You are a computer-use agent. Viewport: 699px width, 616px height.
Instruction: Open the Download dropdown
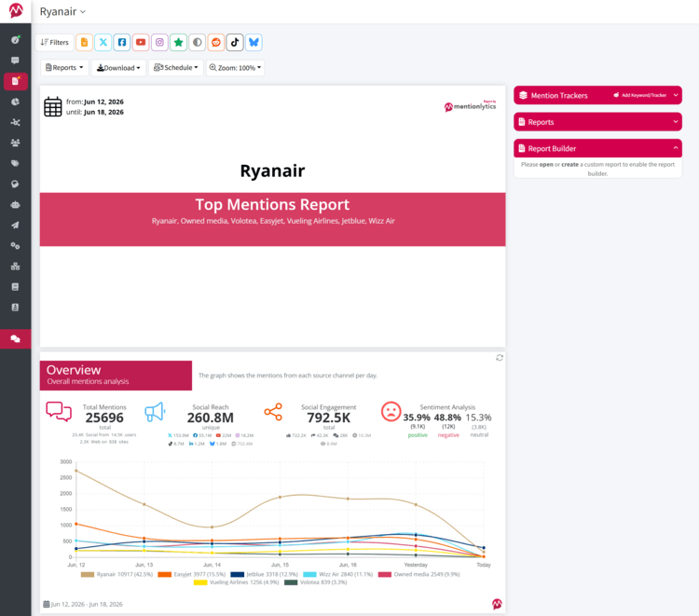[x=118, y=68]
